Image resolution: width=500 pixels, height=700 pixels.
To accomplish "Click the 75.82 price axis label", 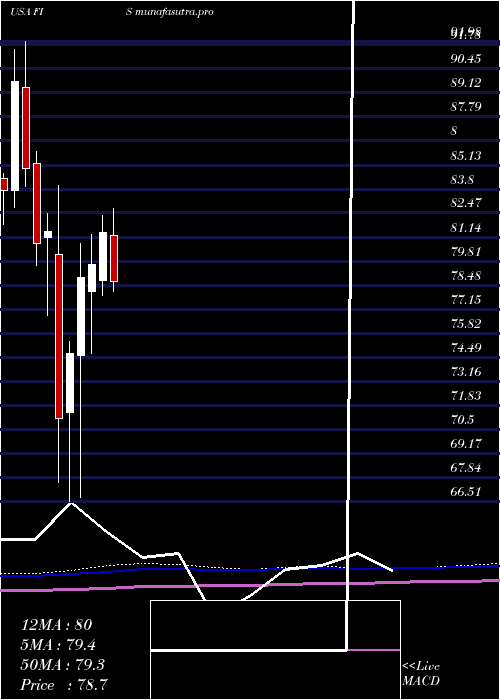I will click(x=466, y=324).
